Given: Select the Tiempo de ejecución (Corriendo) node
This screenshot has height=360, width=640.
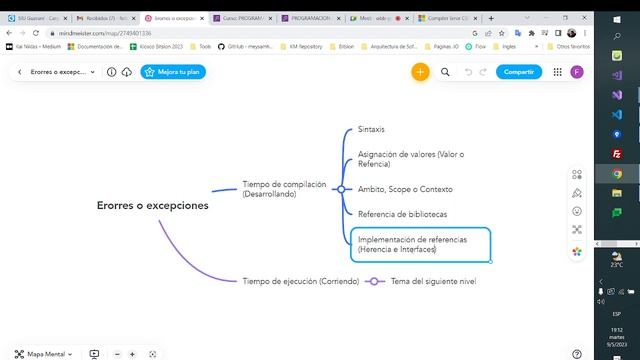Looking at the screenshot, I should (301, 281).
